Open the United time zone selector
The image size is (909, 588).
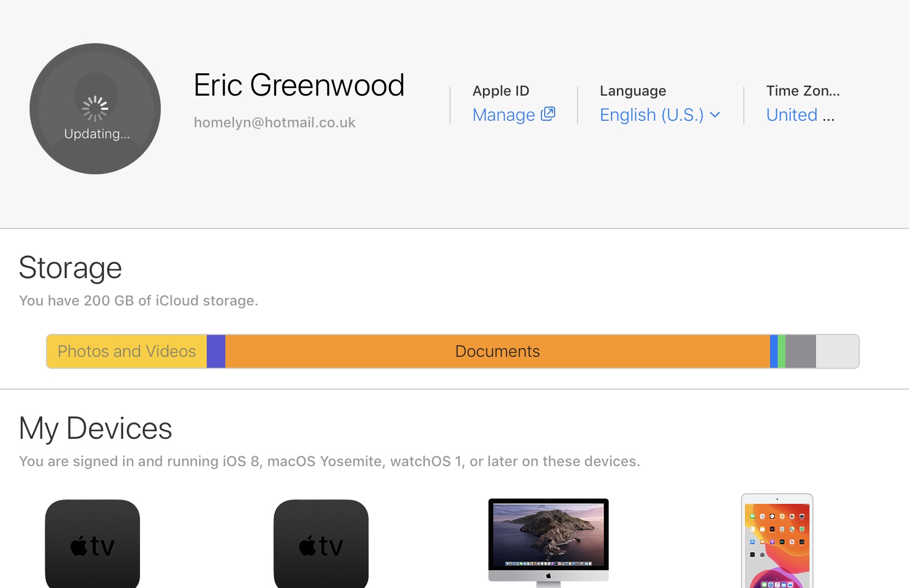pyautogui.click(x=800, y=115)
